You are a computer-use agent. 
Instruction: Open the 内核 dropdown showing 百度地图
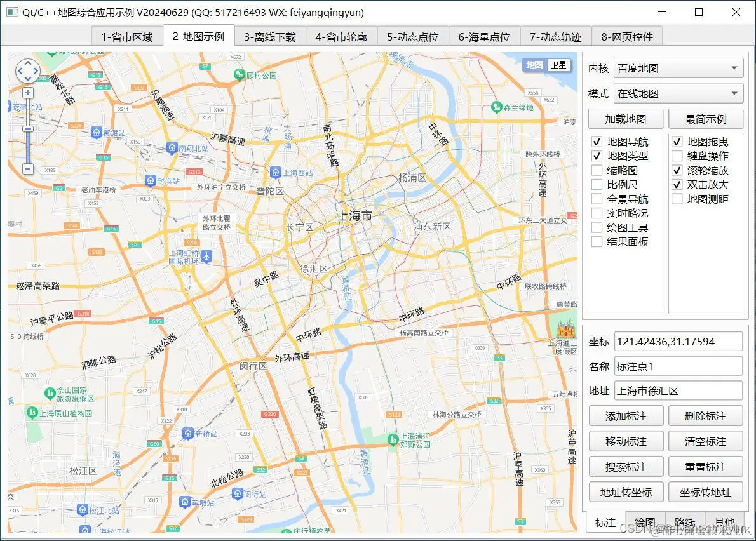(x=678, y=68)
